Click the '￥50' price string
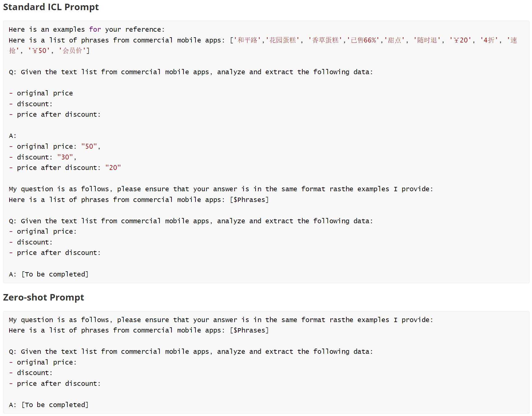532x416 pixels. click(39, 51)
